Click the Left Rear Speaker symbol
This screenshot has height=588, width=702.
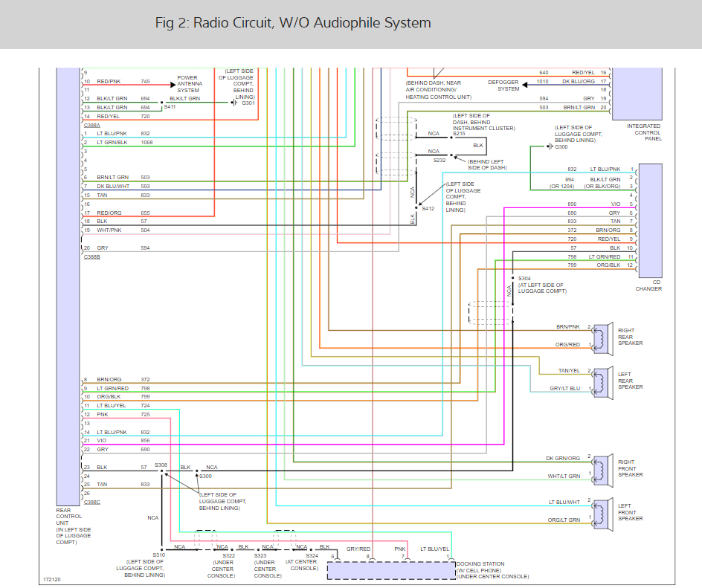pyautogui.click(x=602, y=383)
